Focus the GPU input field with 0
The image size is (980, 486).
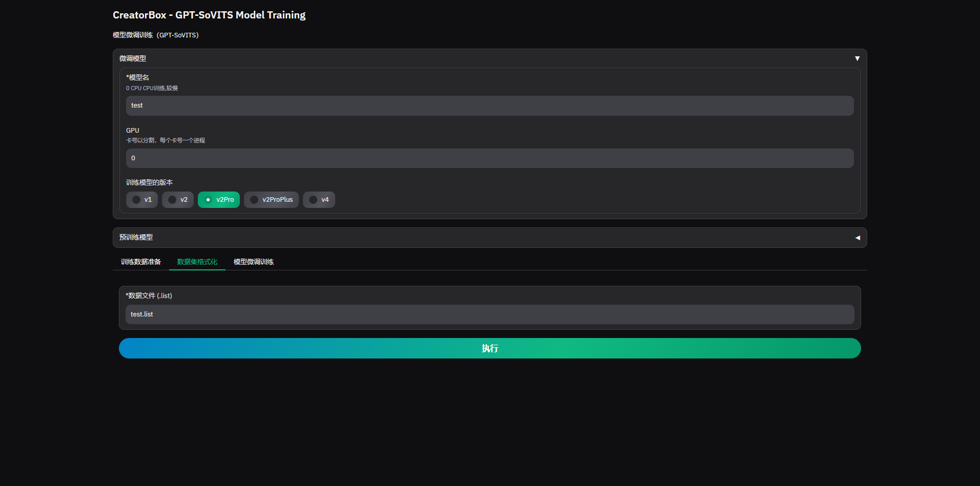tap(490, 158)
